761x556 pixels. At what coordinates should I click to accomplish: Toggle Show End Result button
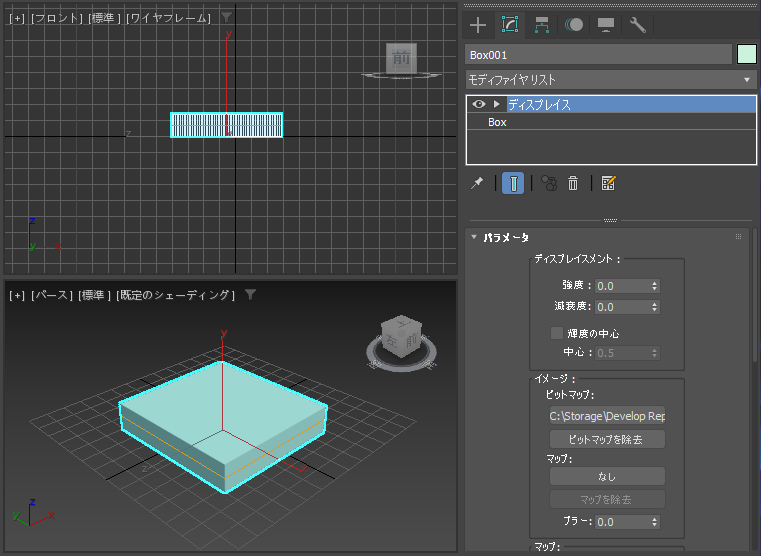coord(513,183)
